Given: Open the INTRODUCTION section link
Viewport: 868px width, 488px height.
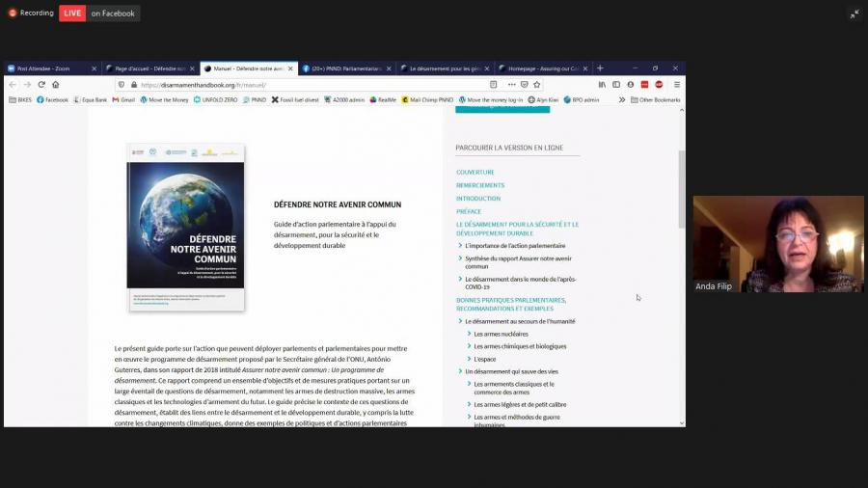Looking at the screenshot, I should pos(478,198).
